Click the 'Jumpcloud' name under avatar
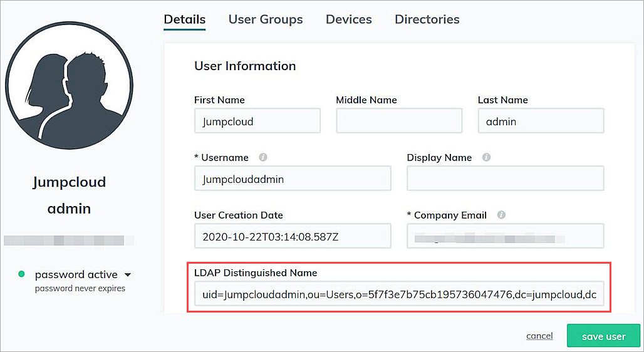The width and height of the screenshot is (644, 352). pos(69,182)
